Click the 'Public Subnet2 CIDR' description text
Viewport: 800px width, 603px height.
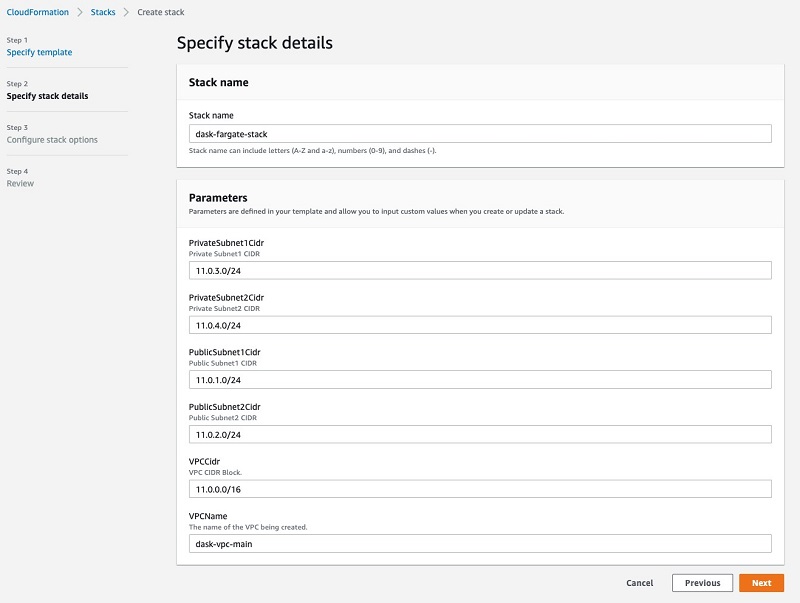tap(222, 417)
